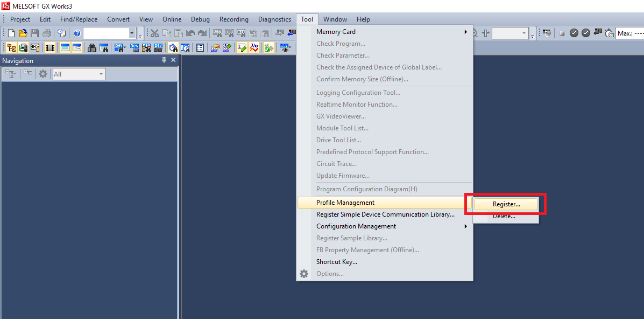Open the Diagnostics menu
644x319 pixels.
(274, 19)
